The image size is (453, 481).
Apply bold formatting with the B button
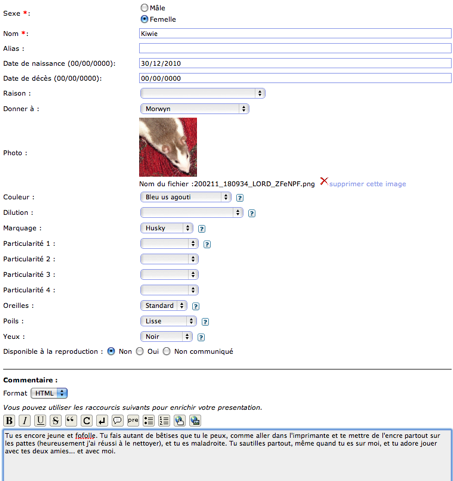click(x=9, y=421)
